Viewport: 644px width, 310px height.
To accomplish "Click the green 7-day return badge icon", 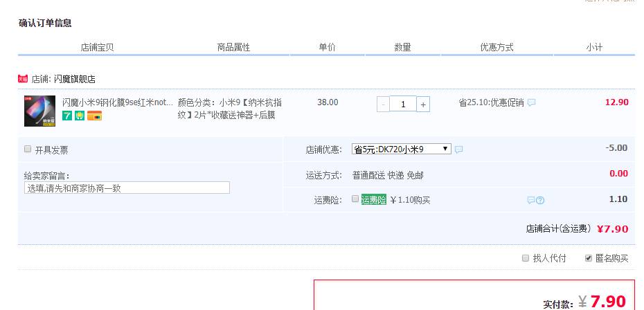I will (x=67, y=116).
